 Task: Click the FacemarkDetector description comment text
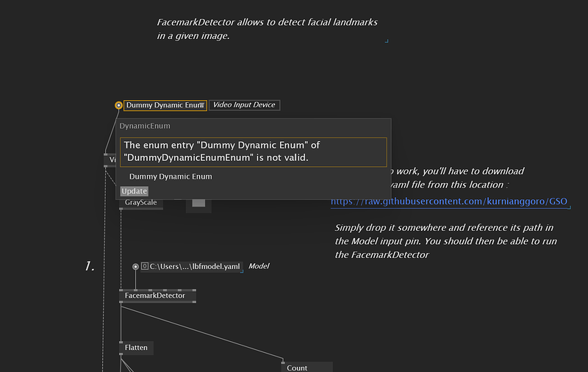tap(267, 29)
